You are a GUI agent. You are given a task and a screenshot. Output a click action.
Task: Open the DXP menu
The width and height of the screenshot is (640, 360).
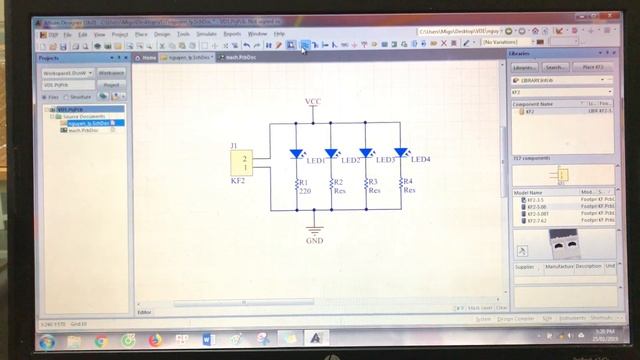49,35
